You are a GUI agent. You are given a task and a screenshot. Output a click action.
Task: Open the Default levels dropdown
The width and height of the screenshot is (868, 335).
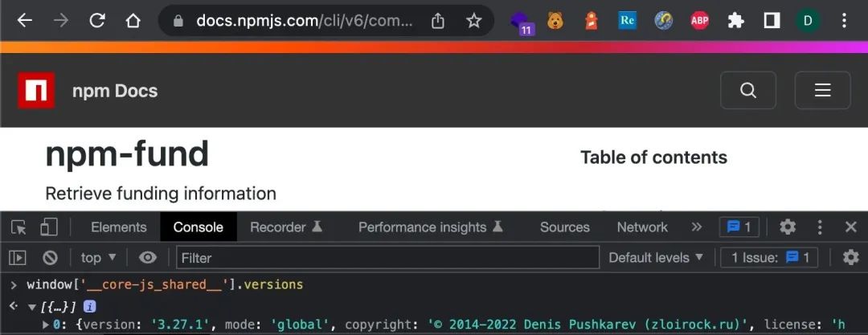click(656, 258)
